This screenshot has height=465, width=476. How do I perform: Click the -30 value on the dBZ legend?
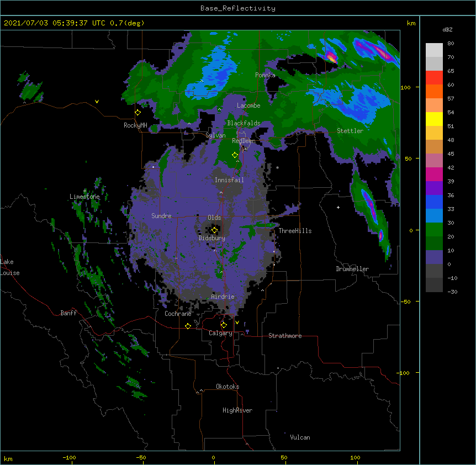click(452, 292)
